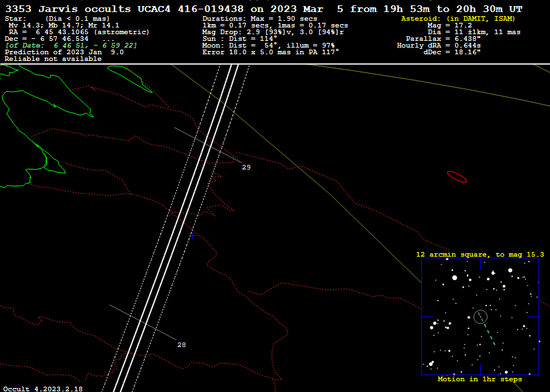Click the 'Motion in 1hr steps' caption
The image size is (550, 392).
pos(480,379)
